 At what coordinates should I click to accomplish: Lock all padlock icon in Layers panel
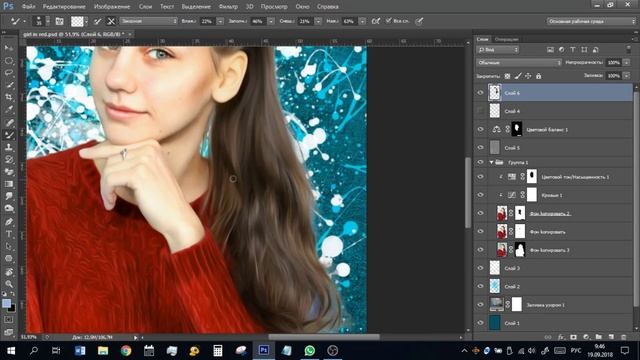(538, 76)
